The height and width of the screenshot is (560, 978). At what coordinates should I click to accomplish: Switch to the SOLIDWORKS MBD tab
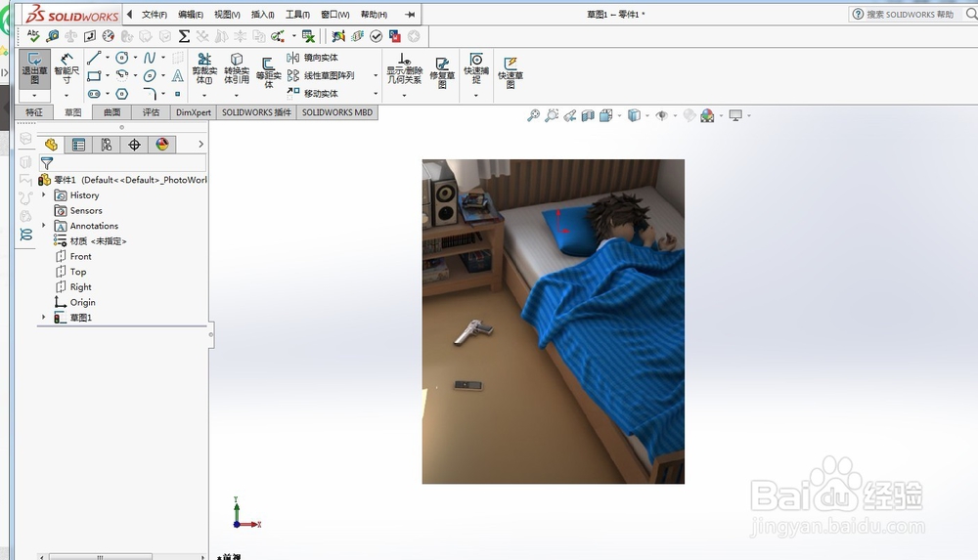337,112
